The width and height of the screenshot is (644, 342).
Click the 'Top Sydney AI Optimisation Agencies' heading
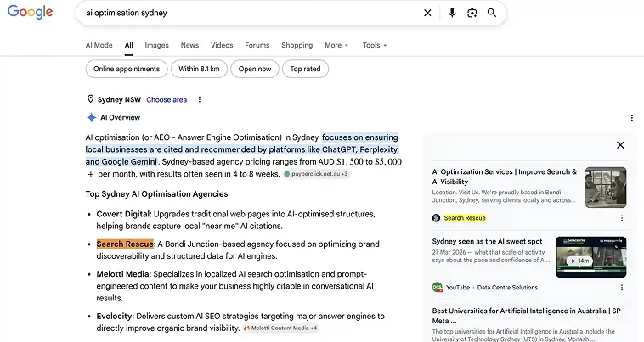tap(156, 194)
